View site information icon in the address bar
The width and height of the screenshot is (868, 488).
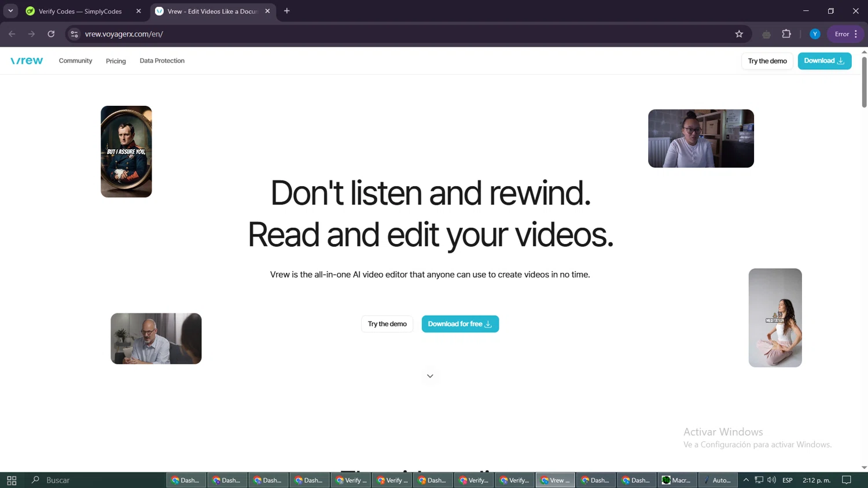click(x=74, y=34)
